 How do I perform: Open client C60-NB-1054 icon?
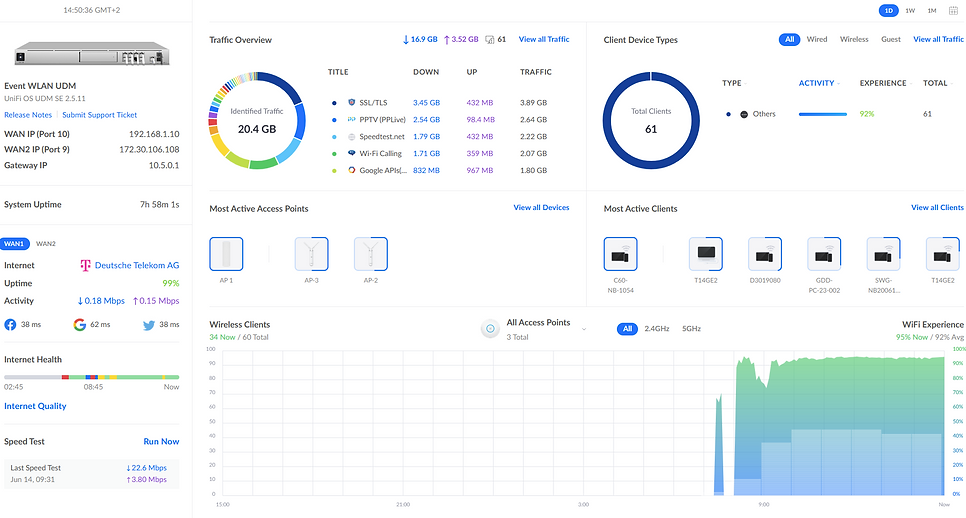[620, 254]
